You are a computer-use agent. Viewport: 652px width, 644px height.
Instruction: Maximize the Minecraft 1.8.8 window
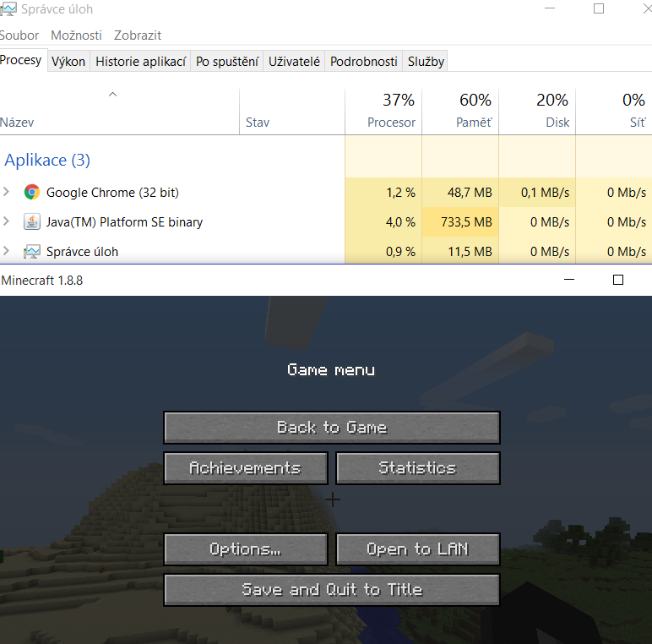(x=618, y=280)
